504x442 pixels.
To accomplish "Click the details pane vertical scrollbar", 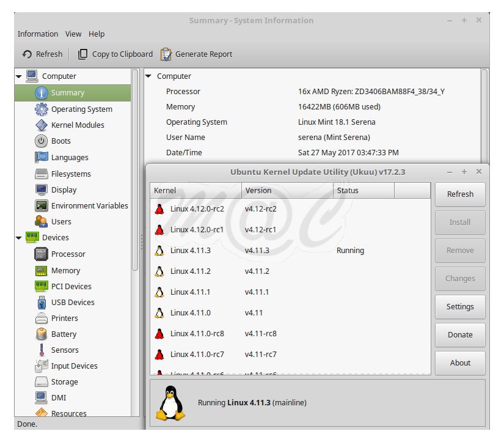I will [484, 116].
